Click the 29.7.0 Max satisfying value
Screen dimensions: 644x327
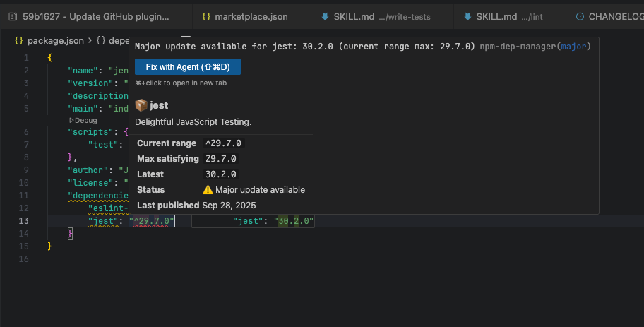(221, 159)
